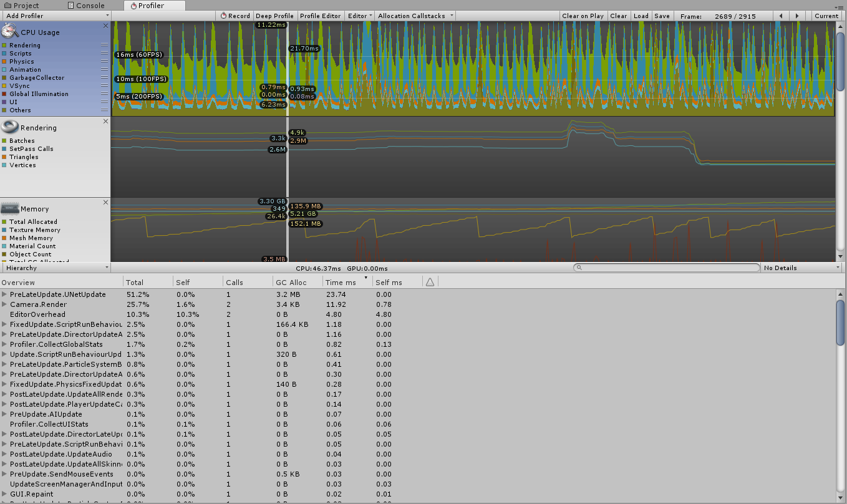This screenshot has height=504, width=847.
Task: Toggle the Scripts series color swatch
Action: click(x=4, y=54)
